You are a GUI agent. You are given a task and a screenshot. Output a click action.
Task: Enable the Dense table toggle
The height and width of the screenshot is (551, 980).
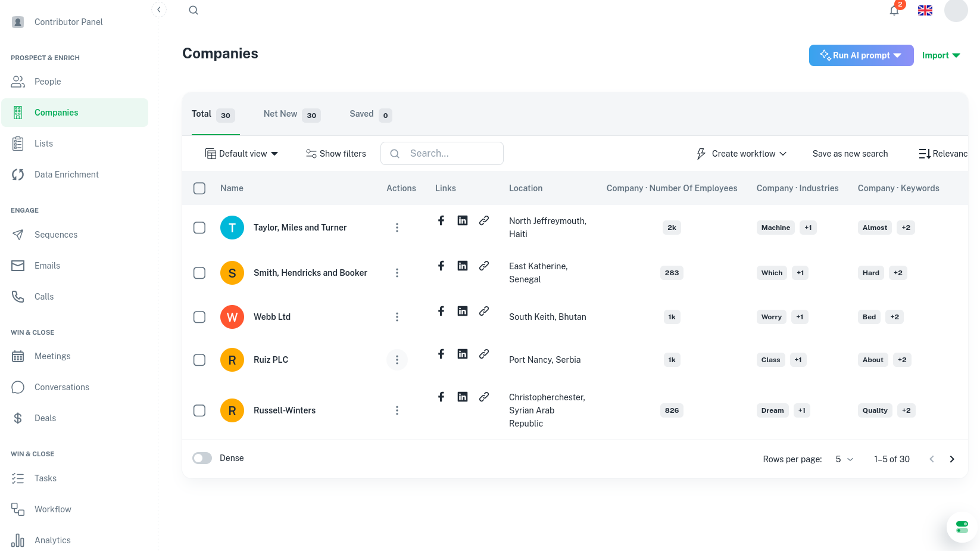click(x=202, y=458)
